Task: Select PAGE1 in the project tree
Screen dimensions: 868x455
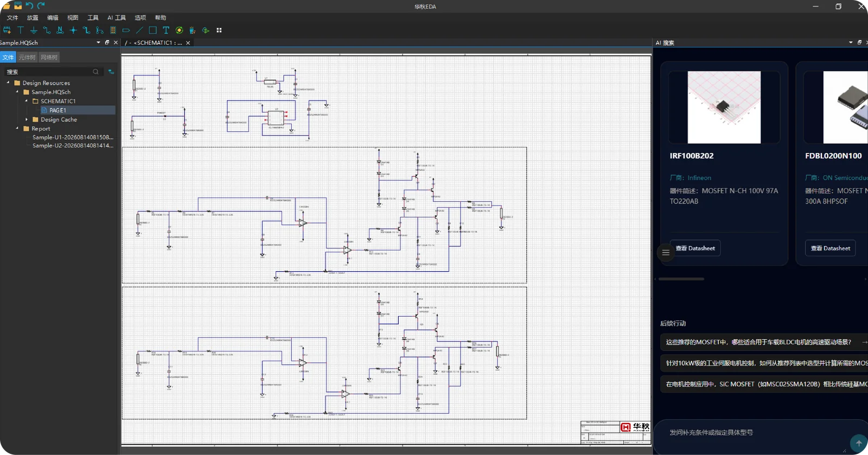Action: point(78,110)
